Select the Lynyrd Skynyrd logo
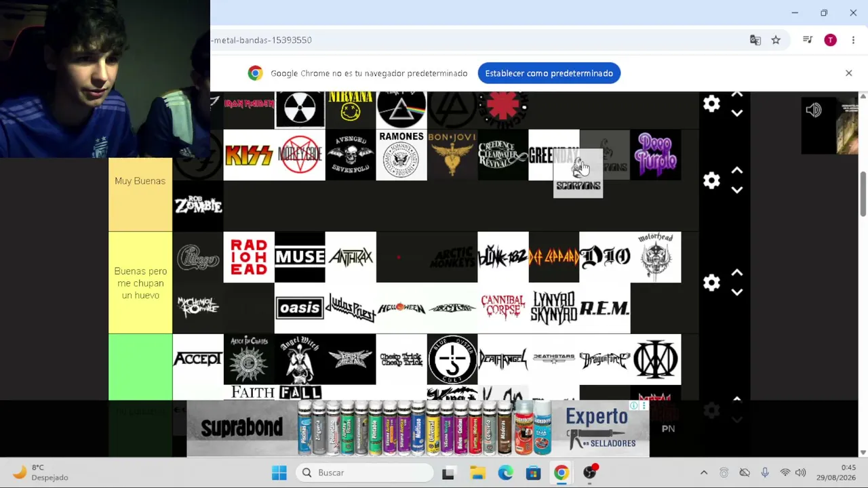 (554, 308)
